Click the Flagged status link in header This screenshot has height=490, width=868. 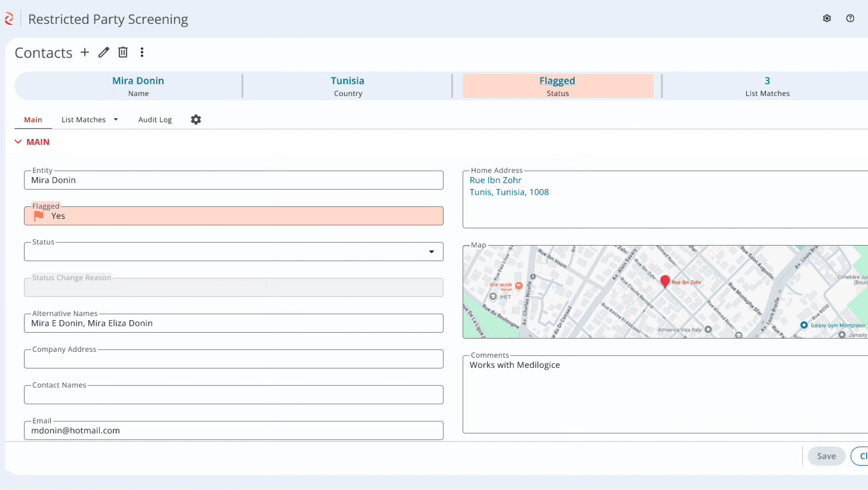tap(557, 81)
